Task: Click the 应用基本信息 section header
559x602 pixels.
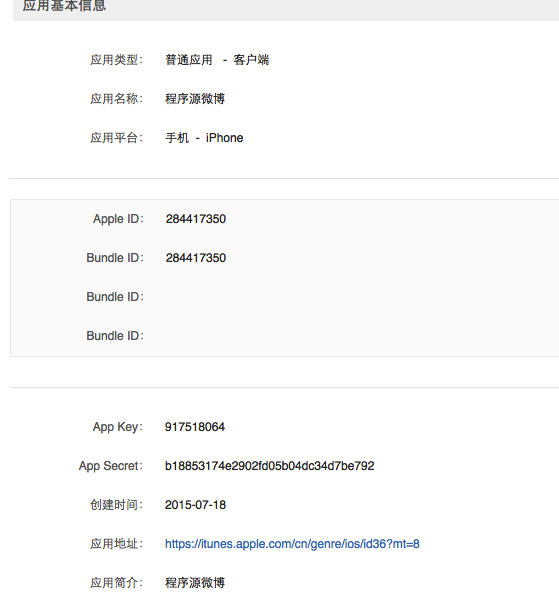Action: point(64,5)
